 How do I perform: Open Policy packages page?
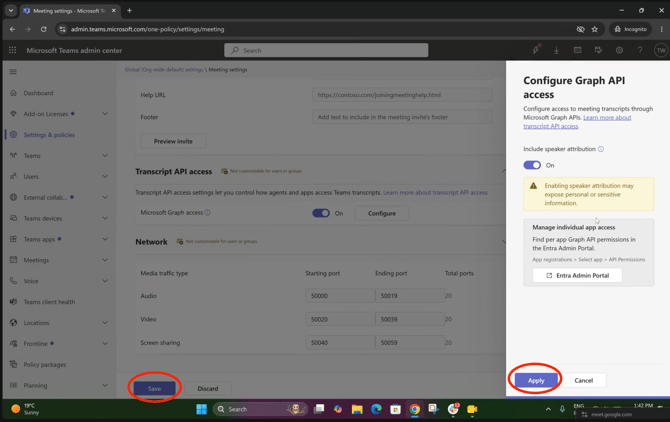pos(45,364)
